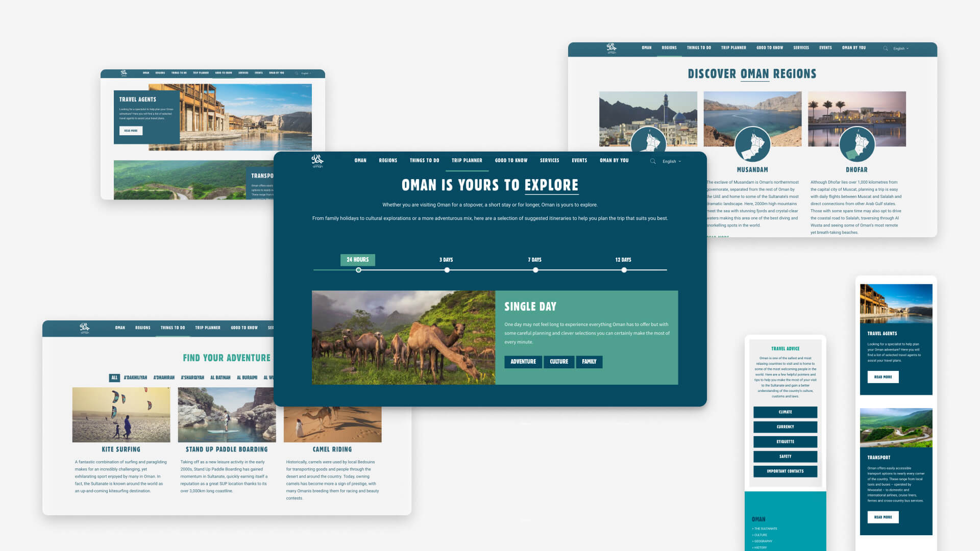Click the Culture button under Single Day
Viewport: 980px width, 551px height.
point(559,362)
